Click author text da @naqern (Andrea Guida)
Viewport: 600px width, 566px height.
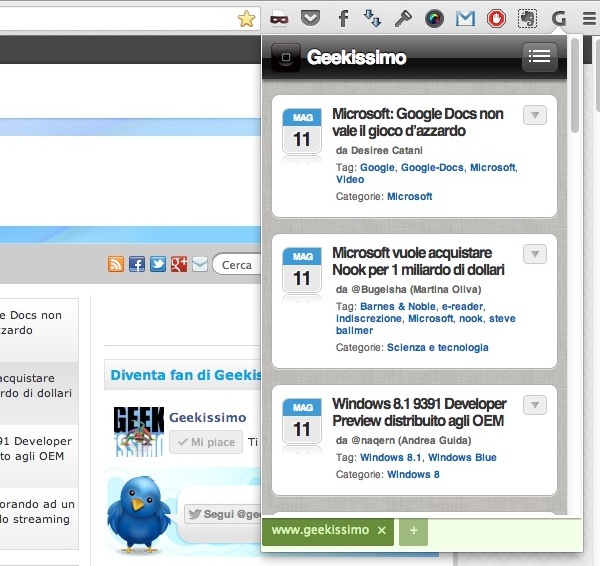(x=403, y=440)
